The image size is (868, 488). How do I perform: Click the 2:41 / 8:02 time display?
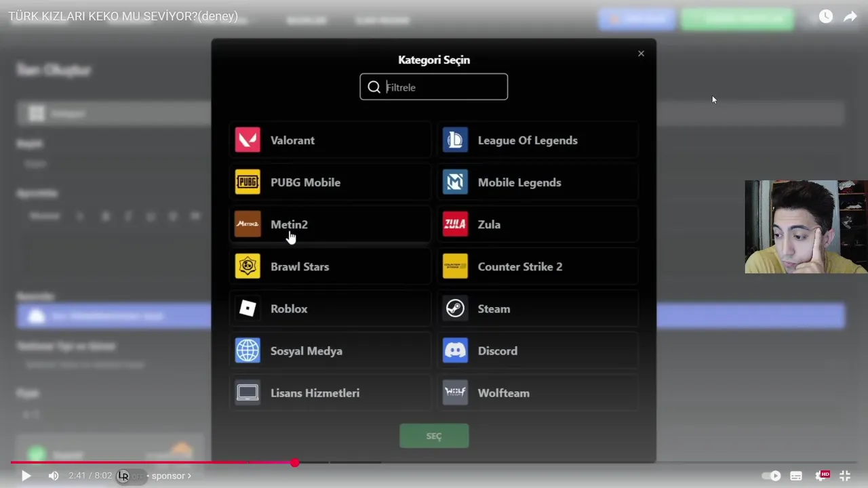click(x=90, y=476)
